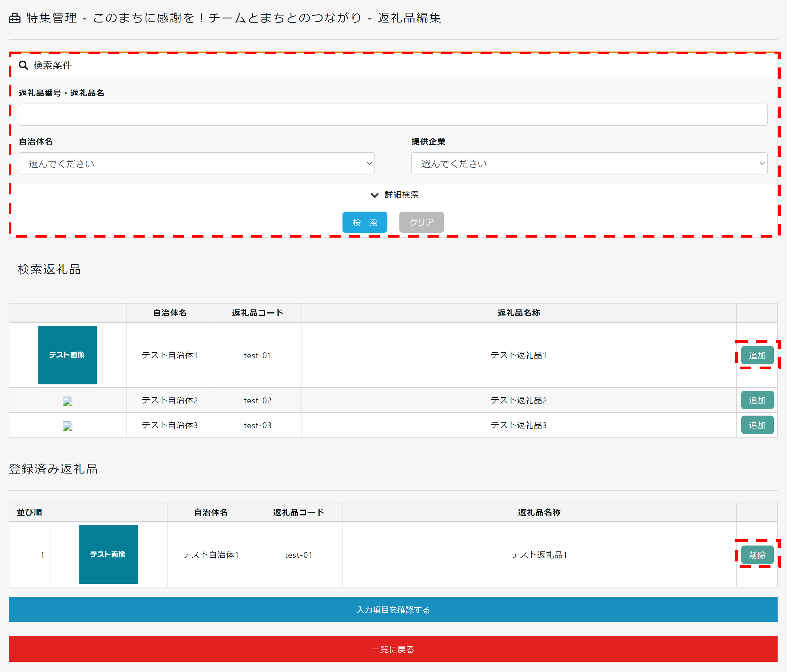Click テスト画像 thumbnail in search results

coord(68,355)
